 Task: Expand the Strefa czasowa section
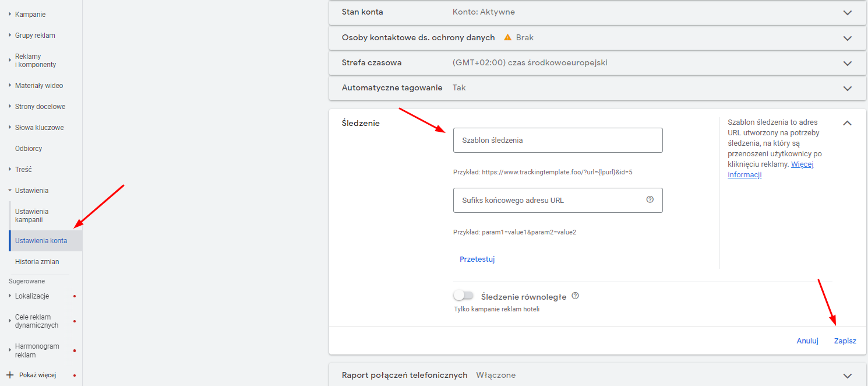point(847,63)
